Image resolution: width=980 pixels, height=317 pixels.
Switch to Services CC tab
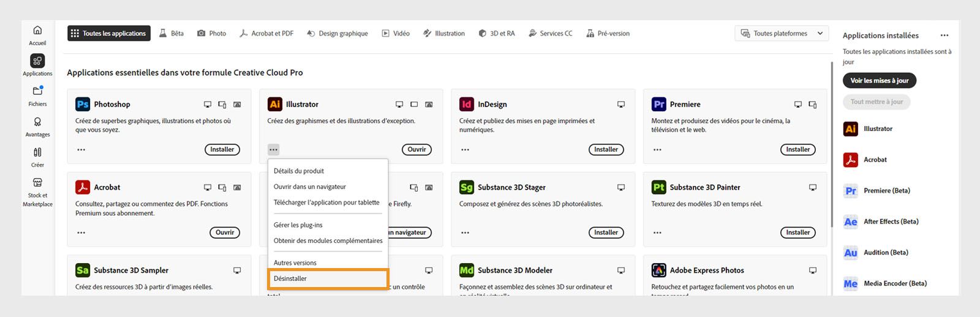coord(551,34)
